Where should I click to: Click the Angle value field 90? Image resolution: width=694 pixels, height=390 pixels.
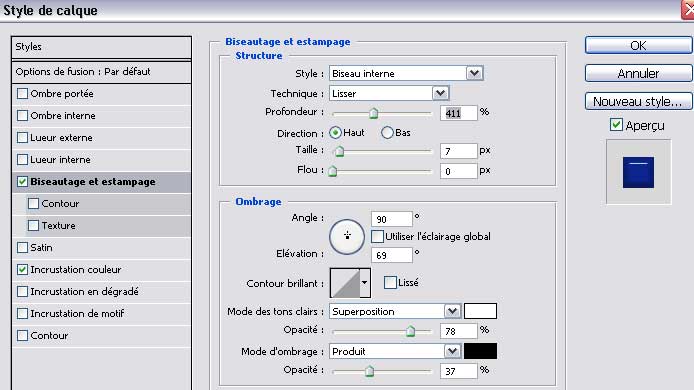tap(392, 219)
